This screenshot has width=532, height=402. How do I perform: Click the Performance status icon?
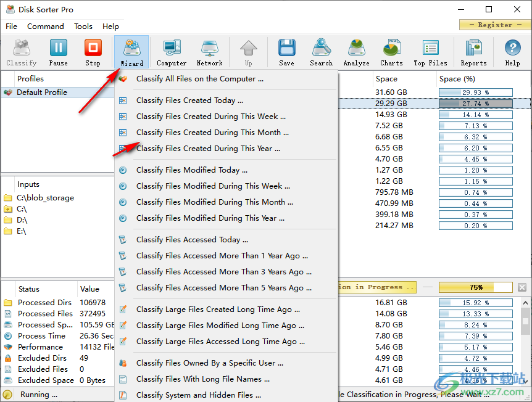[x=8, y=347]
